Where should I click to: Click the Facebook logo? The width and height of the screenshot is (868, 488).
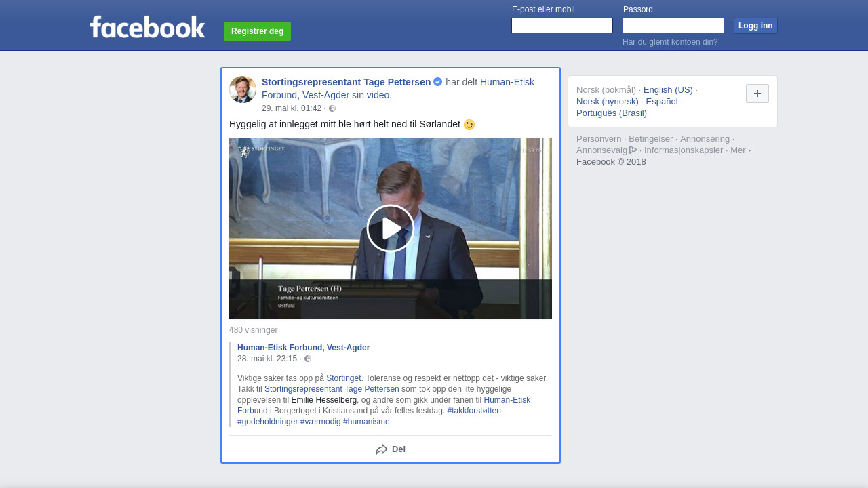147,27
